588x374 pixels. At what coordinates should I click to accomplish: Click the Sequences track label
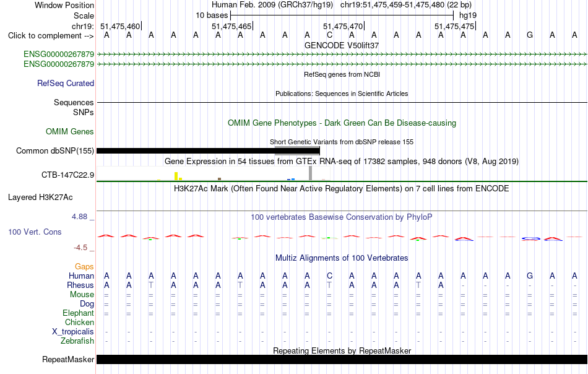[74, 102]
